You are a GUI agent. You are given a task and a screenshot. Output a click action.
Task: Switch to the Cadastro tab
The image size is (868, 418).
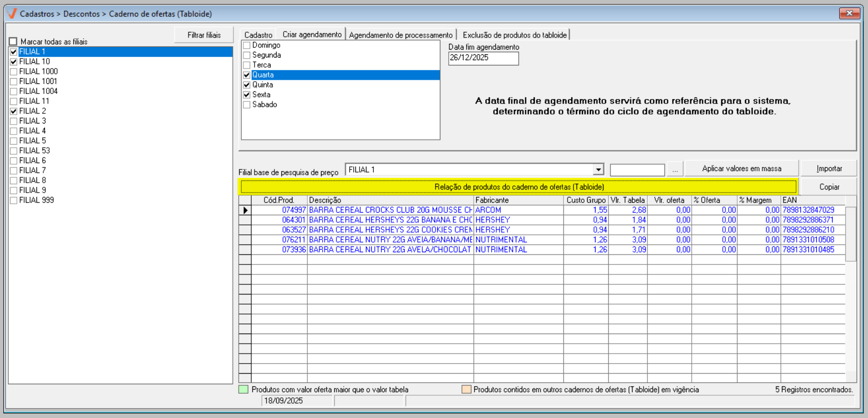258,35
